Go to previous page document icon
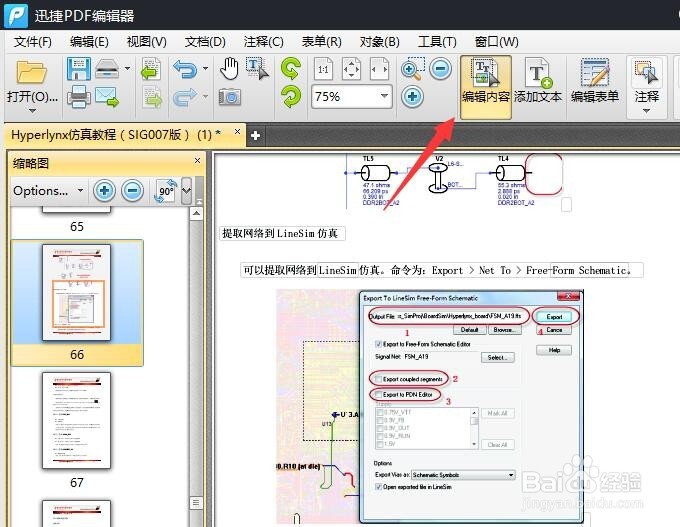 pos(151,69)
